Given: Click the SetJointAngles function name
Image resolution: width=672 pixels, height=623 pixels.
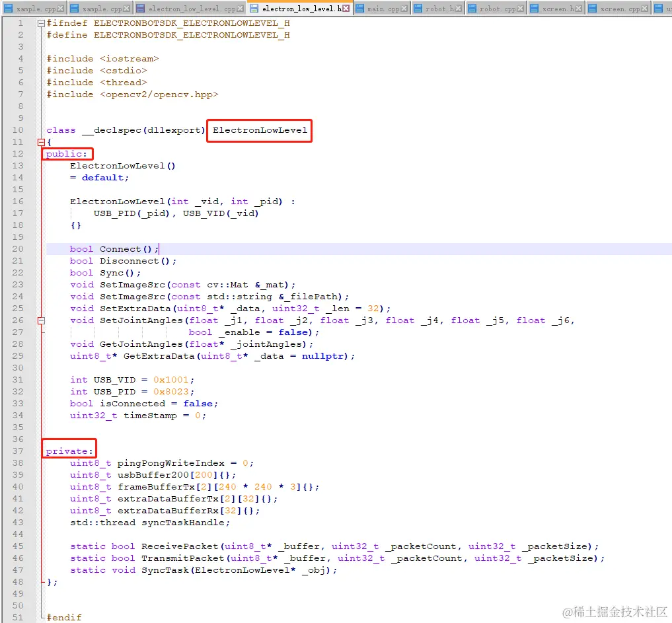Looking at the screenshot, I should 141,320.
